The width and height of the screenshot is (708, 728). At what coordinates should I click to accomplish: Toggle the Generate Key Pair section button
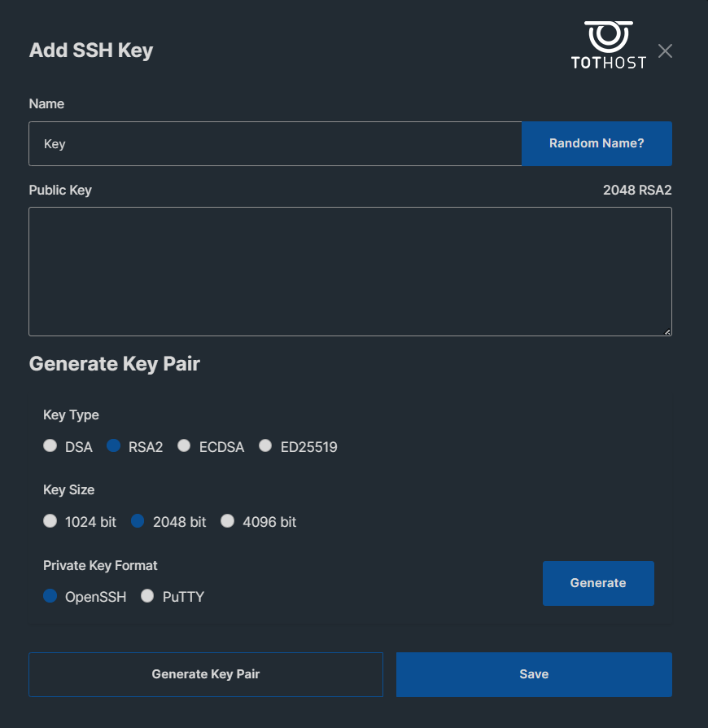[x=206, y=674]
